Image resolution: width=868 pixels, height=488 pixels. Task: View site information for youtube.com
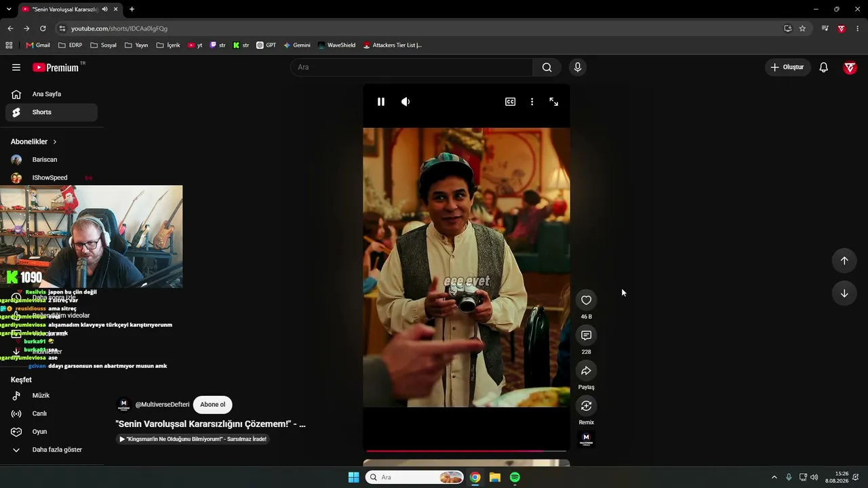point(62,28)
